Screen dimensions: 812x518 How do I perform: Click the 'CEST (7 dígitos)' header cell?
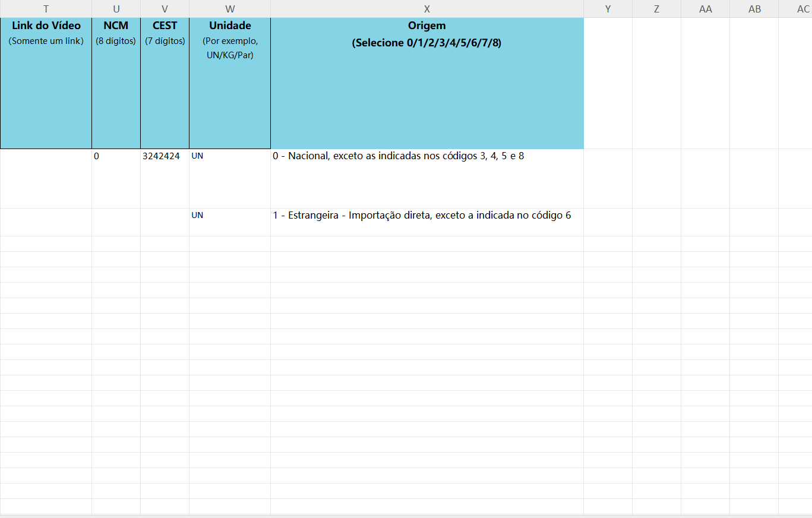point(165,83)
